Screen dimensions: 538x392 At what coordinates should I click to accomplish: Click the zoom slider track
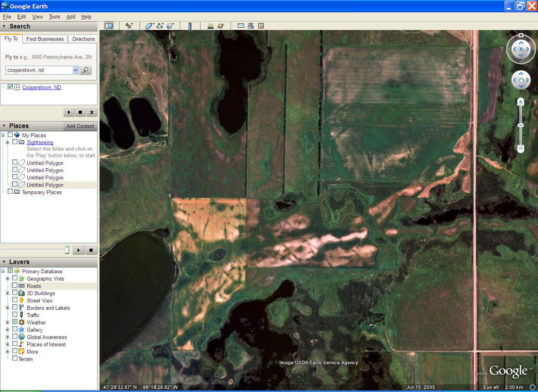(521, 125)
